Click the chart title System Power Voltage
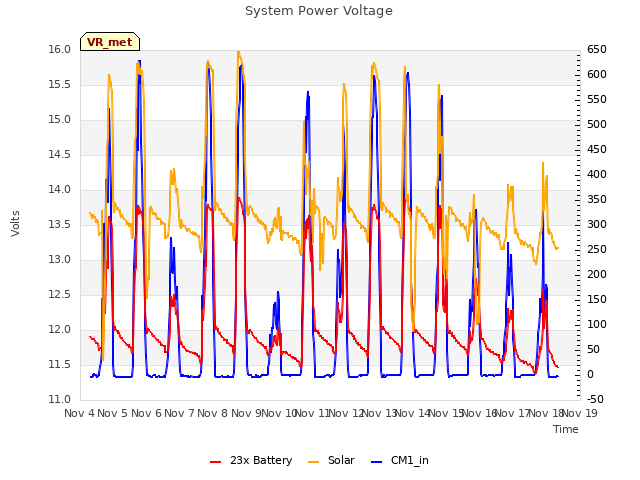Image resolution: width=640 pixels, height=480 pixels. (319, 11)
